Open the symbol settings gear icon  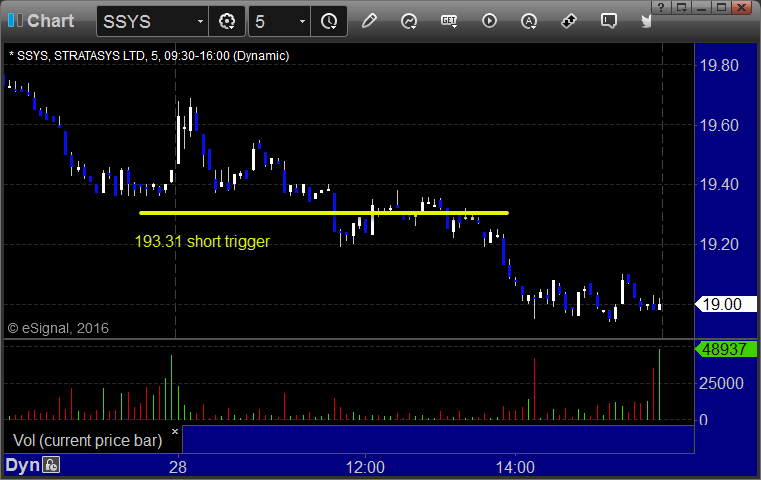pyautogui.click(x=227, y=21)
